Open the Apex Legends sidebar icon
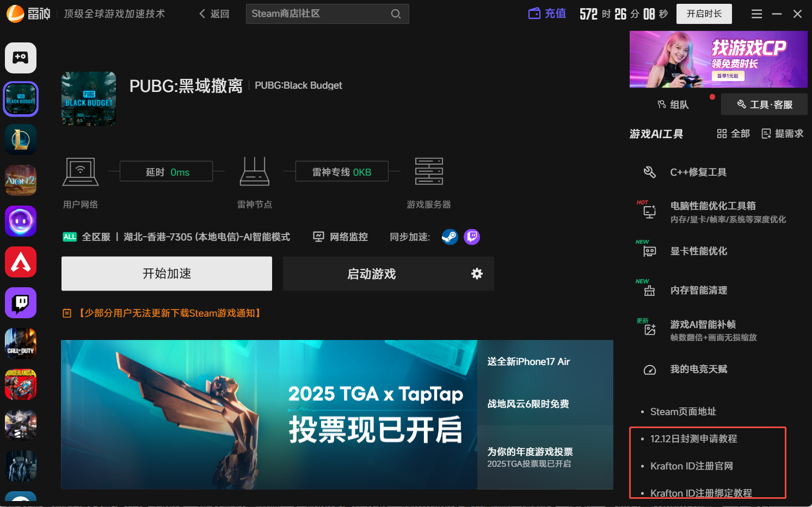Viewport: 812px width, 507px height. tap(21, 262)
